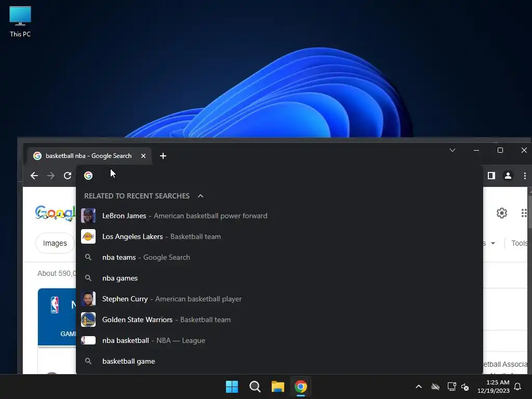
Task: Open the Tools search option
Action: click(519, 243)
